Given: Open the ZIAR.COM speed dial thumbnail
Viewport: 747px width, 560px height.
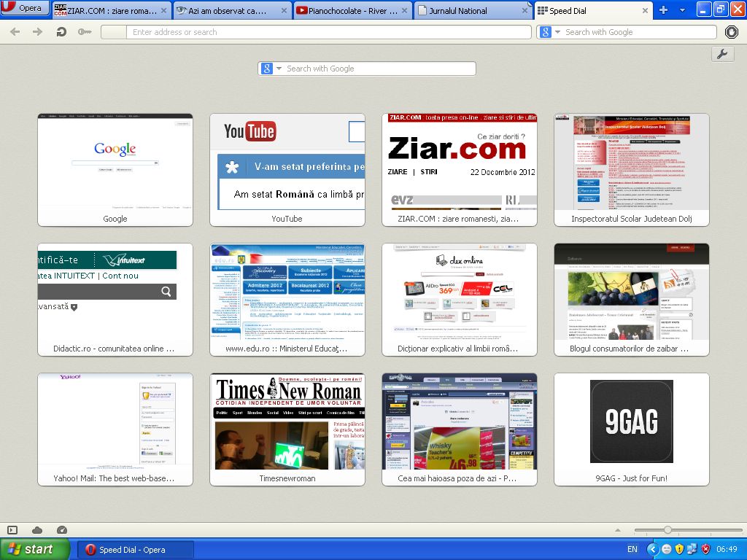Looking at the screenshot, I should [460, 170].
